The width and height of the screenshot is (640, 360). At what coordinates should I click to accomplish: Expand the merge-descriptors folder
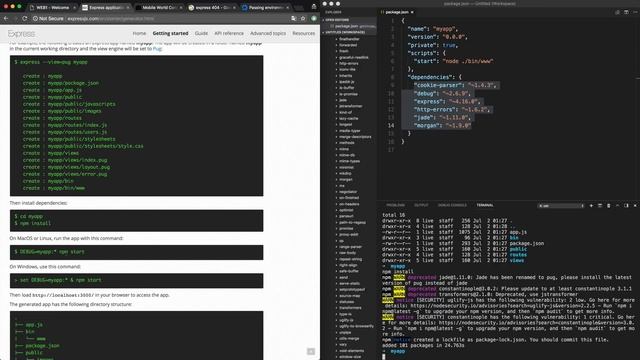(355, 137)
